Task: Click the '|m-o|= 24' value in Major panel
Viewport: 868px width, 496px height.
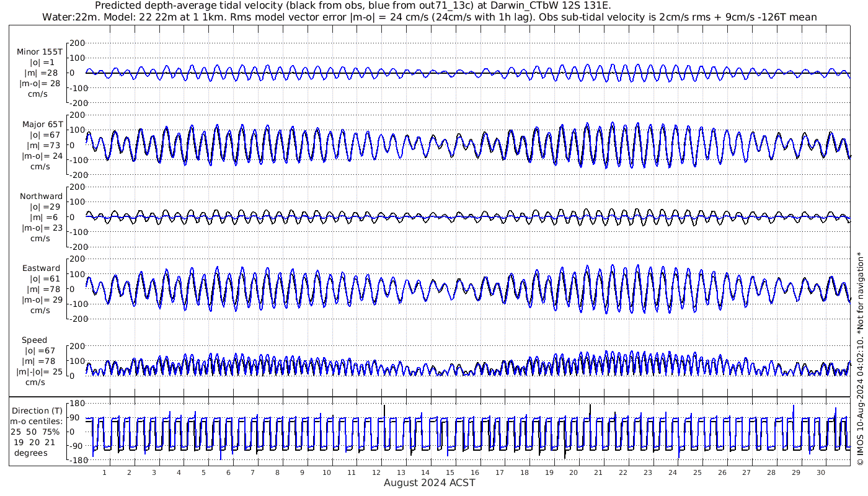Action: (41, 156)
